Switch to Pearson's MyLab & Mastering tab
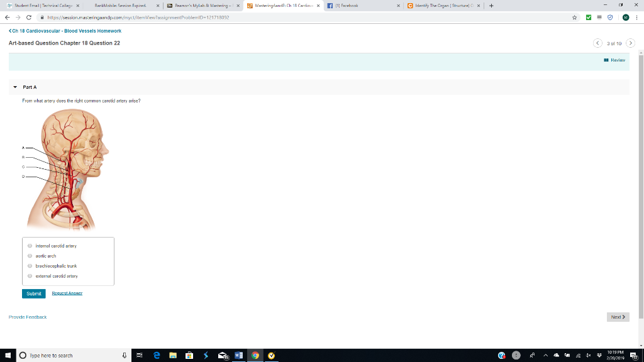Image resolution: width=644 pixels, height=362 pixels. point(203,6)
